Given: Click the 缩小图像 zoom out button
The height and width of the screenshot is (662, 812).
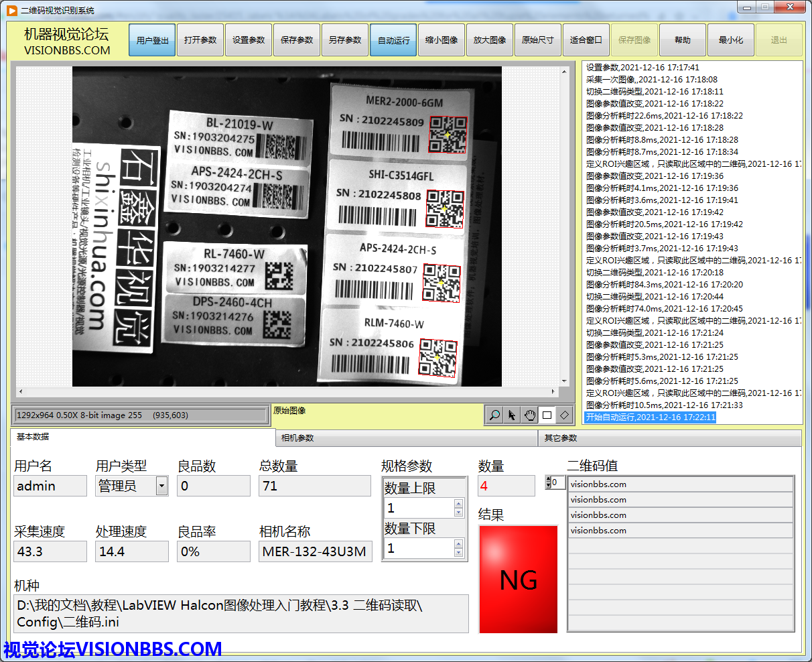Looking at the screenshot, I should tap(442, 40).
